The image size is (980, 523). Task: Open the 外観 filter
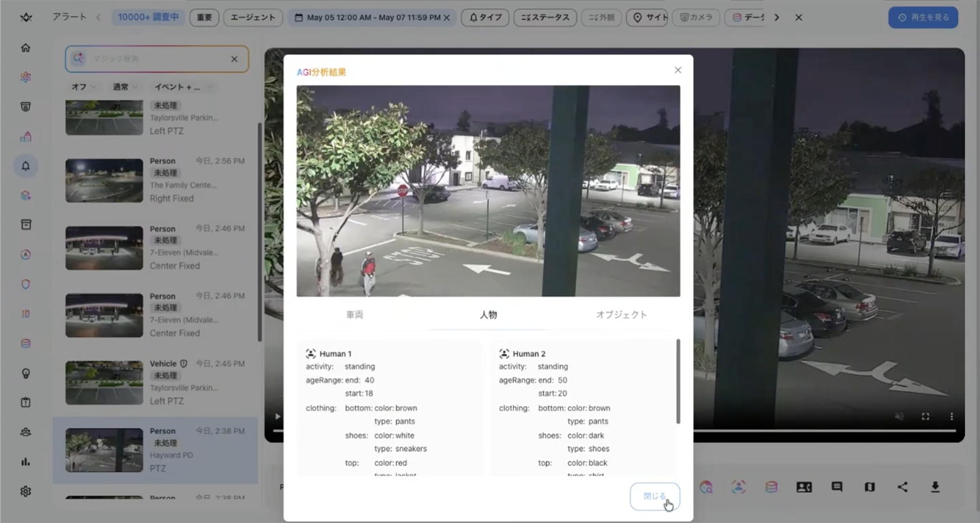pos(601,17)
